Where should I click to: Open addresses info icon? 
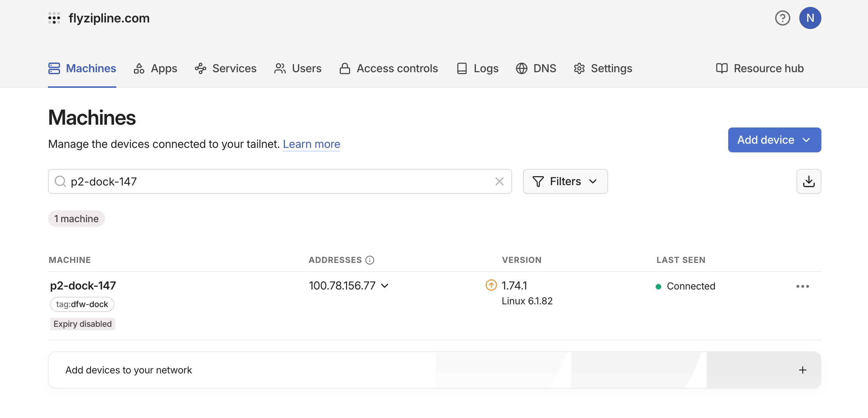point(370,260)
